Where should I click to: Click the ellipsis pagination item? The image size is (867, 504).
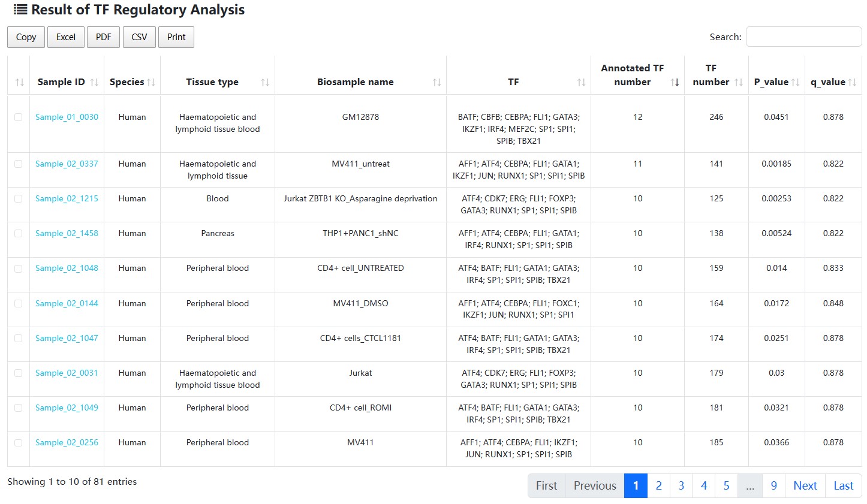point(750,486)
